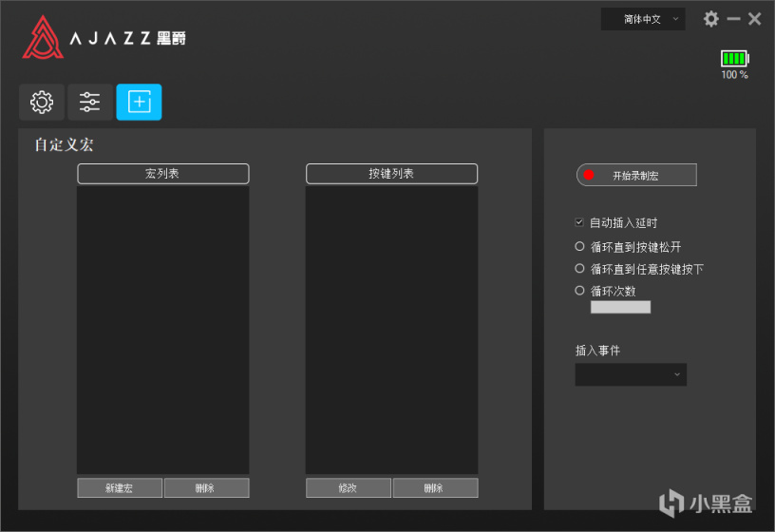This screenshot has width=775, height=532.
Task: Select 循环次数 radio option
Action: [579, 291]
